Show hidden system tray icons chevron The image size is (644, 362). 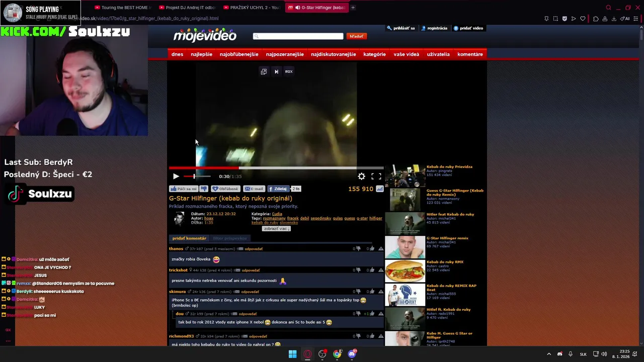pyautogui.click(x=549, y=354)
